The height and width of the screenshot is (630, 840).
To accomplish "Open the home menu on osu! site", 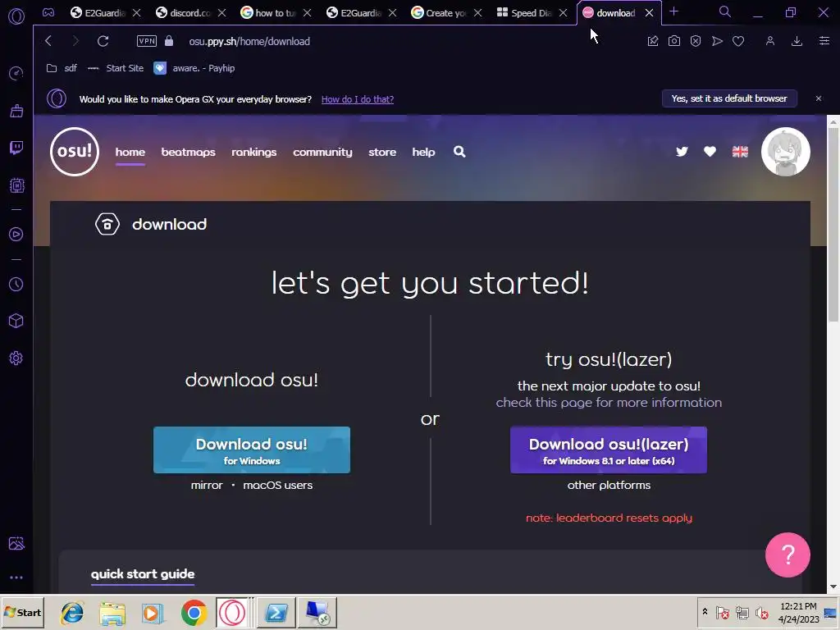I will point(130,152).
